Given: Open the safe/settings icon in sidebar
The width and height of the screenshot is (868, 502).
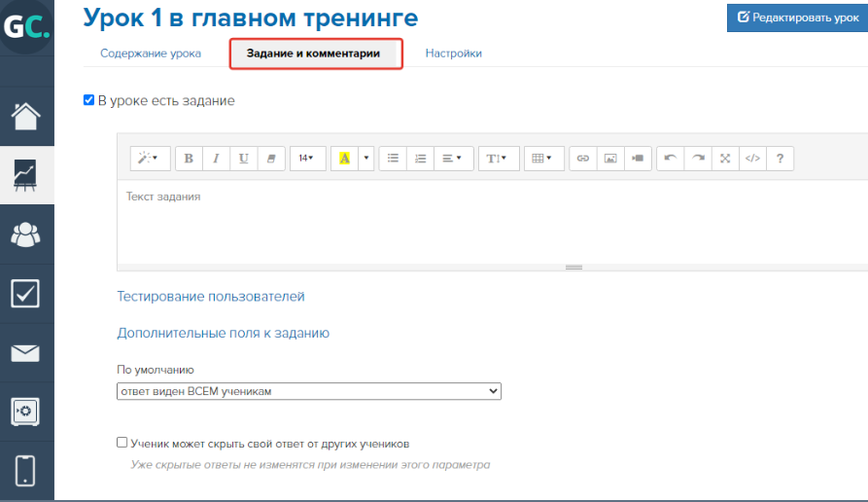Looking at the screenshot, I should (26, 412).
